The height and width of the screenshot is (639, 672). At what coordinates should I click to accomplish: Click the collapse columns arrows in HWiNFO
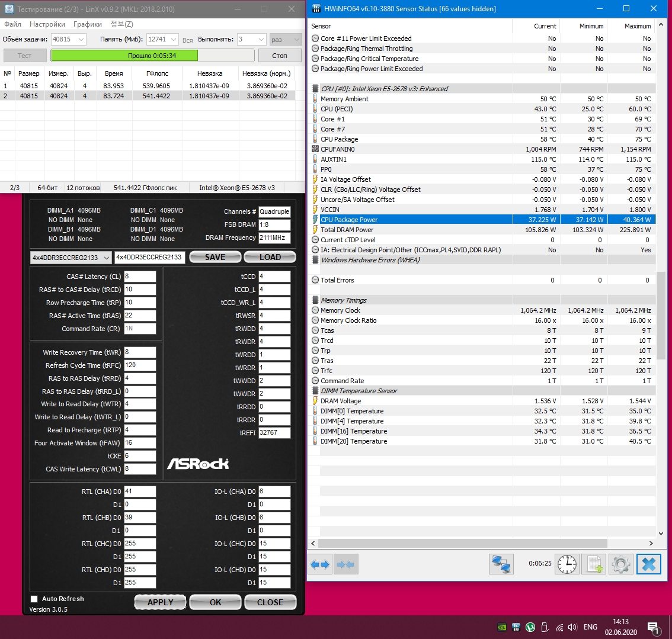point(345,564)
